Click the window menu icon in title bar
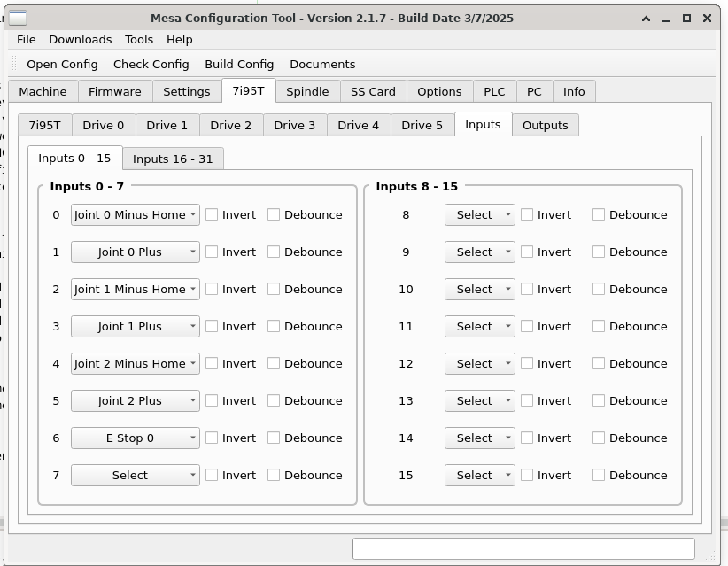728x566 pixels. tap(18, 18)
